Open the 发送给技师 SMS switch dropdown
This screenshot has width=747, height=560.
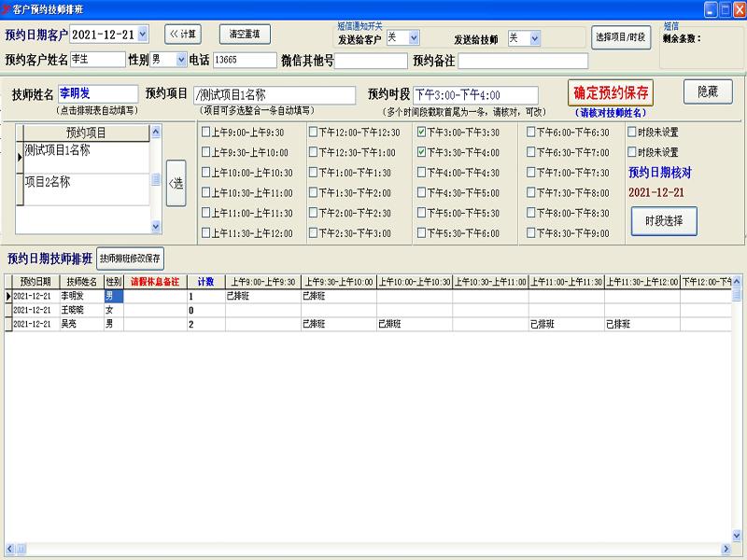[535, 38]
